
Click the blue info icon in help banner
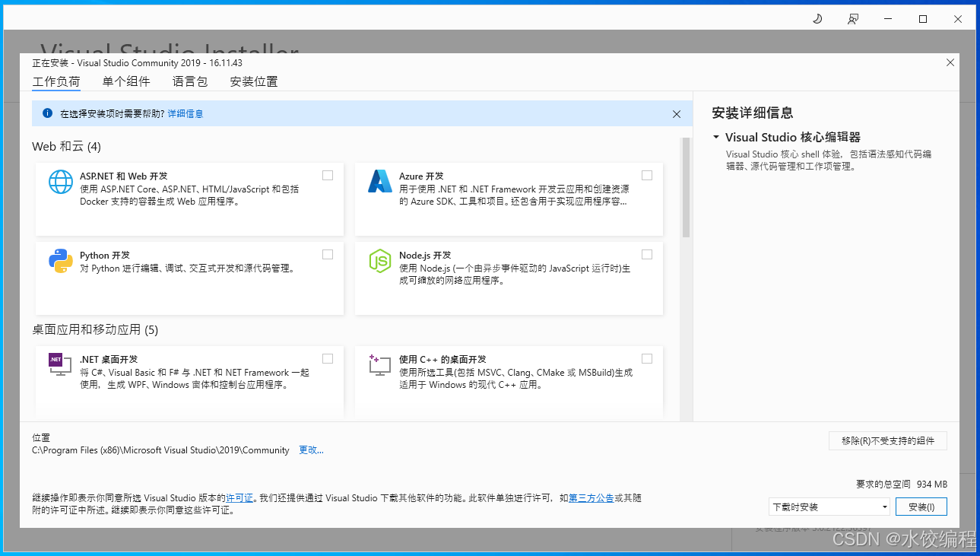[x=47, y=113]
